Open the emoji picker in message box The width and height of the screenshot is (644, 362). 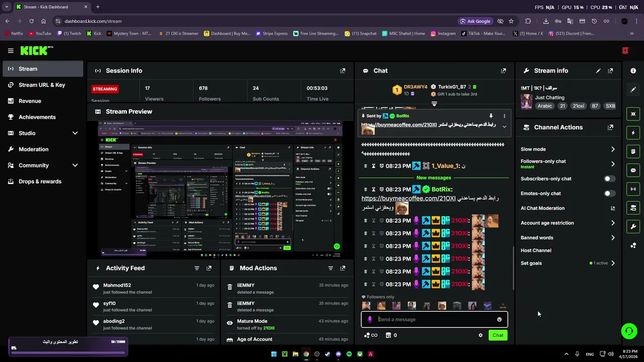point(499,319)
